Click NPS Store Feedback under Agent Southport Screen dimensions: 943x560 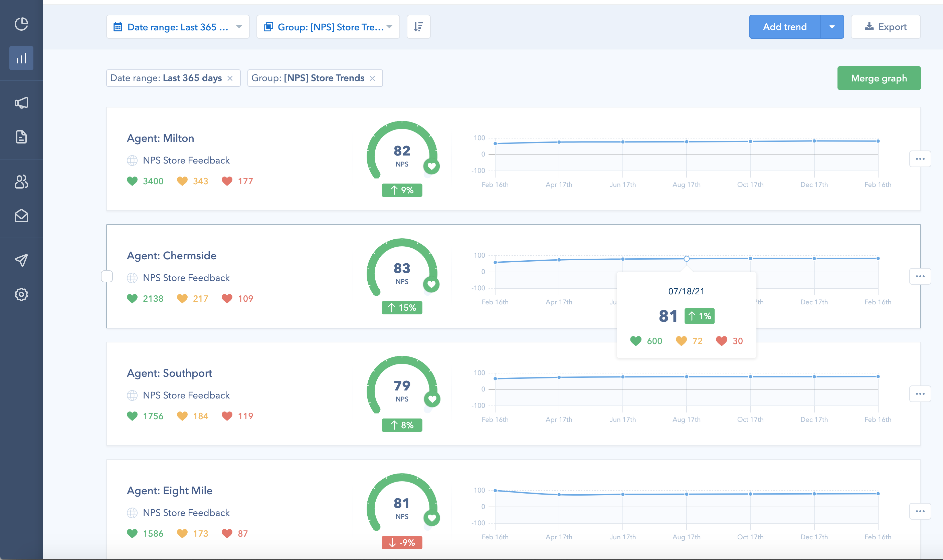pyautogui.click(x=186, y=395)
